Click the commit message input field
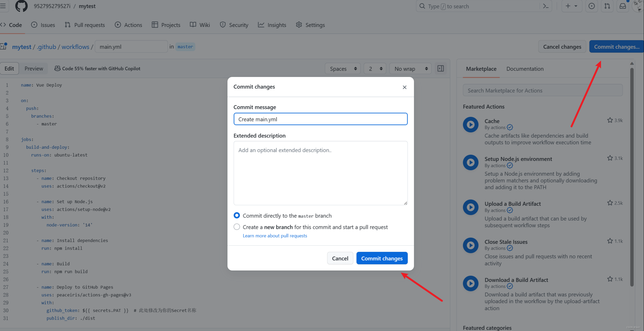 [x=320, y=119]
